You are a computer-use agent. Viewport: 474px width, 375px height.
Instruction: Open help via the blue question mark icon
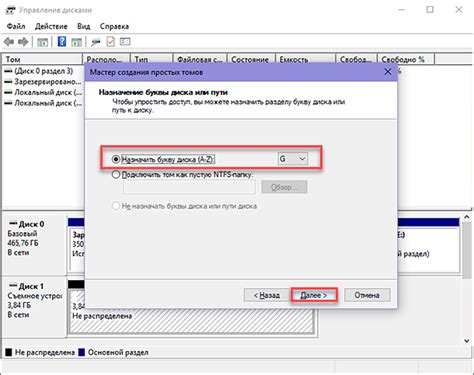coord(62,42)
